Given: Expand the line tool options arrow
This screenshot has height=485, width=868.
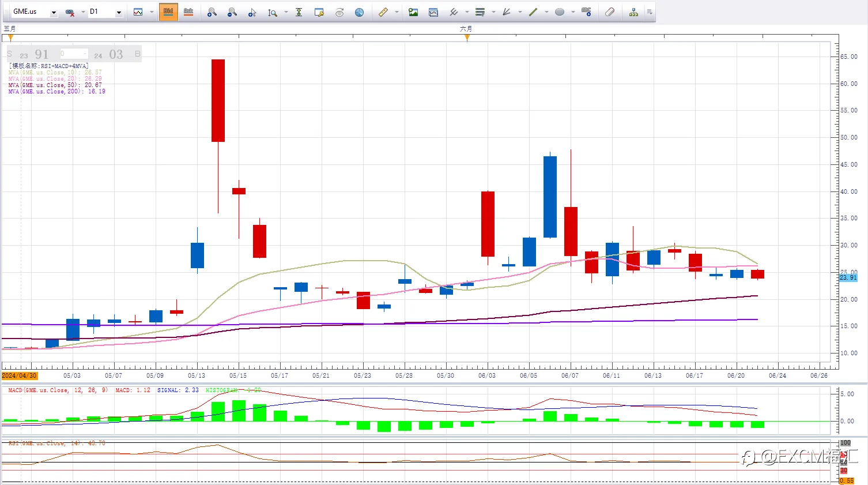Looking at the screenshot, I should (546, 12).
